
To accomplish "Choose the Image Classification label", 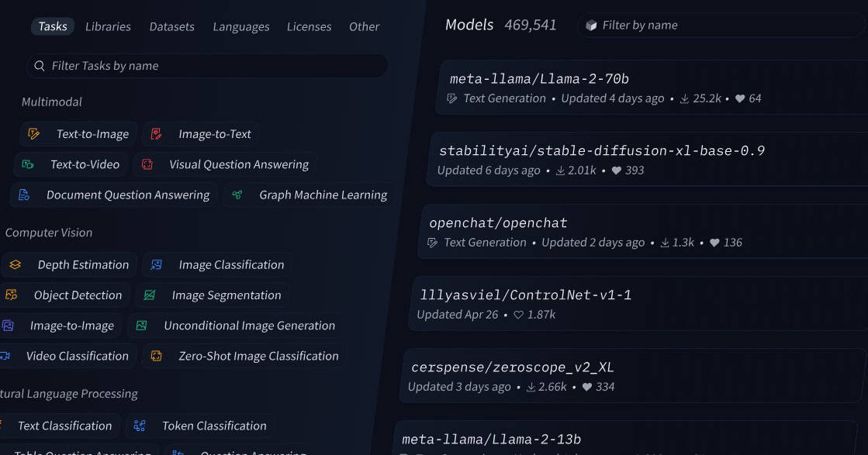I will click(x=231, y=265).
